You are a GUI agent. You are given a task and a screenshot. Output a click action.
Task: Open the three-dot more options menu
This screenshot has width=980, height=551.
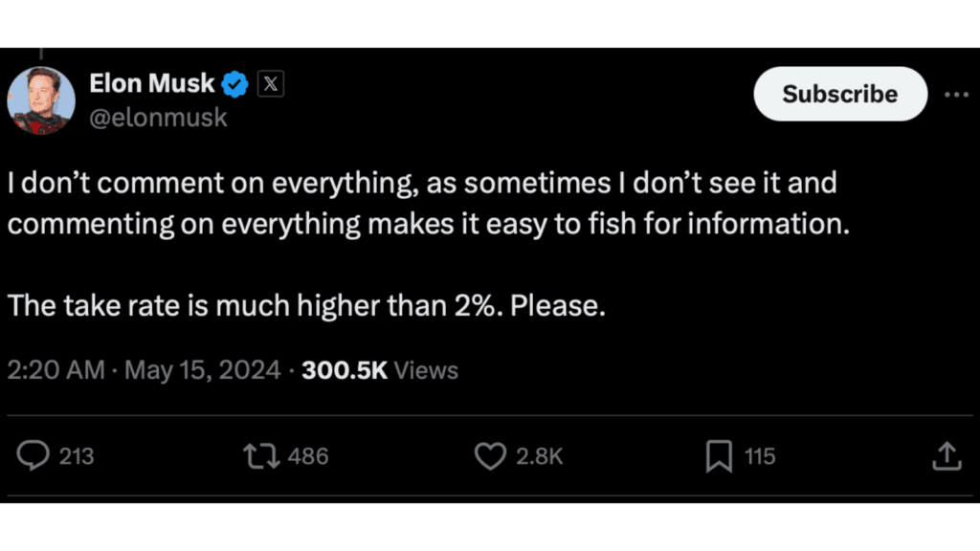click(x=956, y=95)
